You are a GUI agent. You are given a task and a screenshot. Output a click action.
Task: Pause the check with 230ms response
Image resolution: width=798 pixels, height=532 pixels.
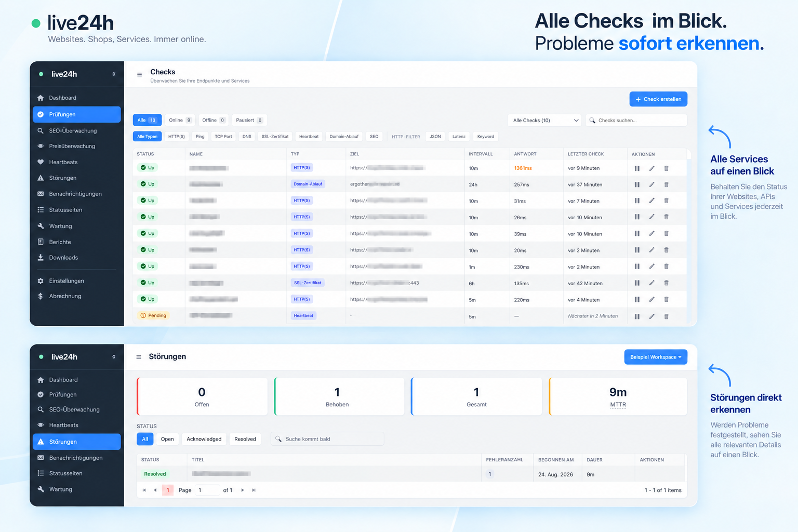tap(637, 267)
